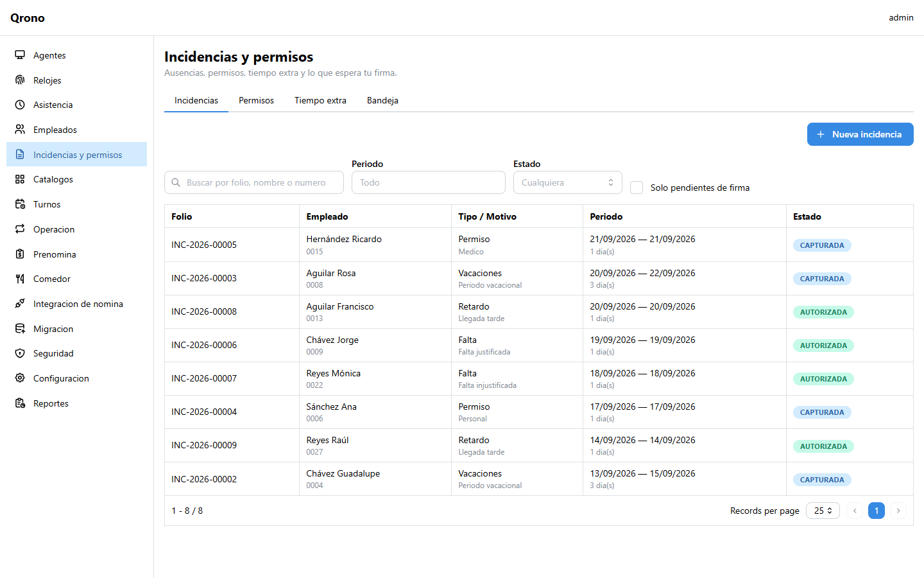Click employee Chávez Jorge

332,340
